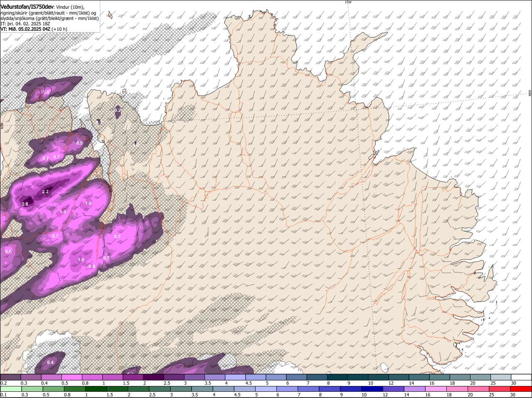
Task: Select the upper scale swatch labelled 0.4
Action: click(x=51, y=377)
